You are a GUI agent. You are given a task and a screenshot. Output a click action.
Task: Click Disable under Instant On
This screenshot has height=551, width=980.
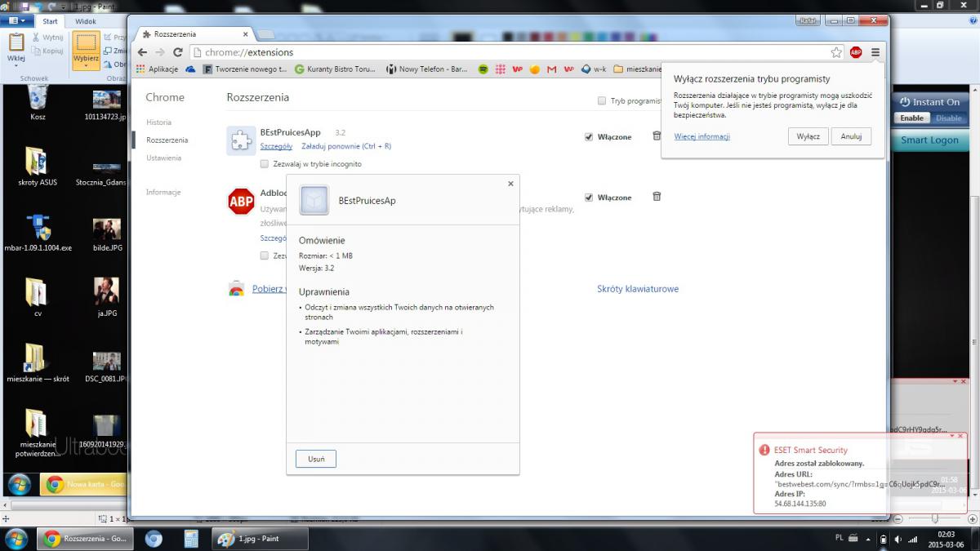pyautogui.click(x=948, y=118)
